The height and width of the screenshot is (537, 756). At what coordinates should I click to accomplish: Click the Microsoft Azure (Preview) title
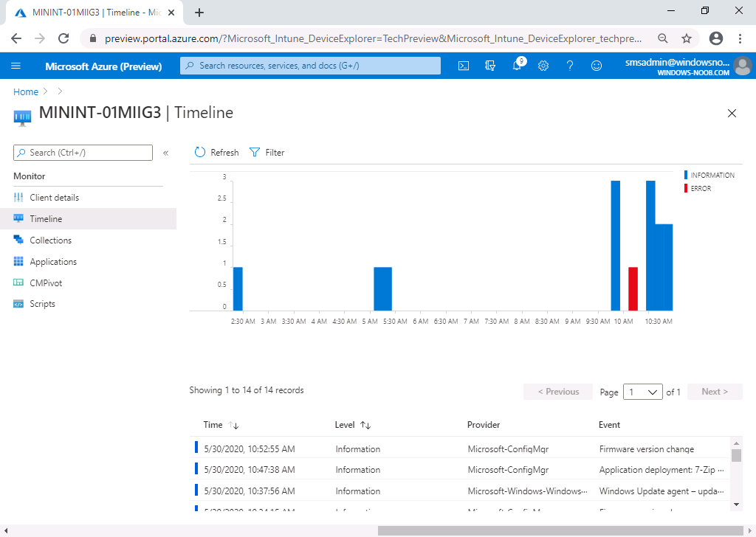click(103, 66)
